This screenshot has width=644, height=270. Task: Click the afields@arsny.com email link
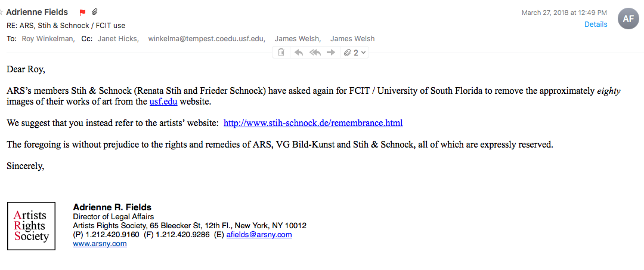[259, 235]
